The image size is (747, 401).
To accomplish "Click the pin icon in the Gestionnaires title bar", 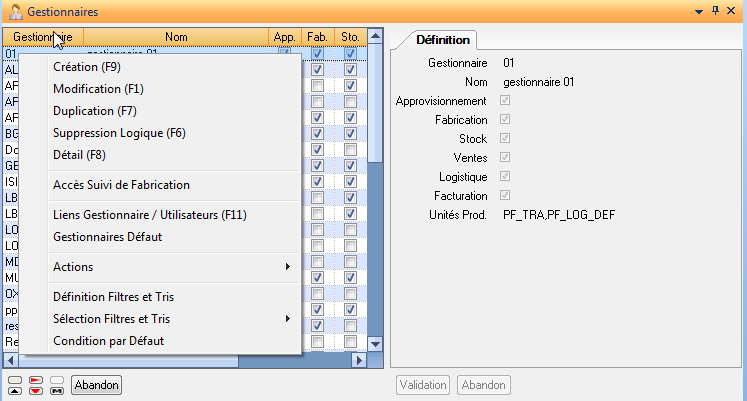I will [x=715, y=10].
